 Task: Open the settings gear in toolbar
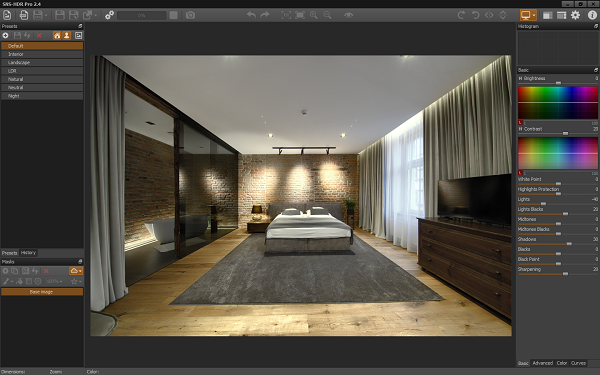[575, 15]
